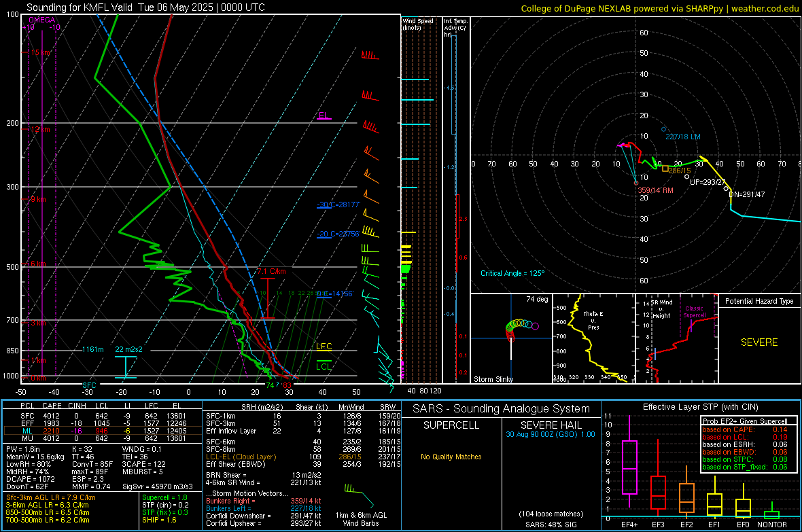Select the 0 C=14156' freezing level label
The width and height of the screenshot is (802, 532).
pyautogui.click(x=335, y=294)
